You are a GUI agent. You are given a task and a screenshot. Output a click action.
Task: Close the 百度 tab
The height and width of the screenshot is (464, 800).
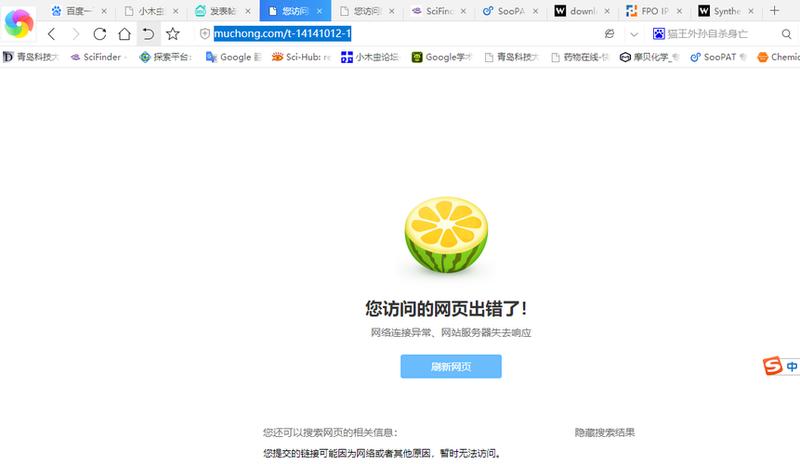point(104,11)
